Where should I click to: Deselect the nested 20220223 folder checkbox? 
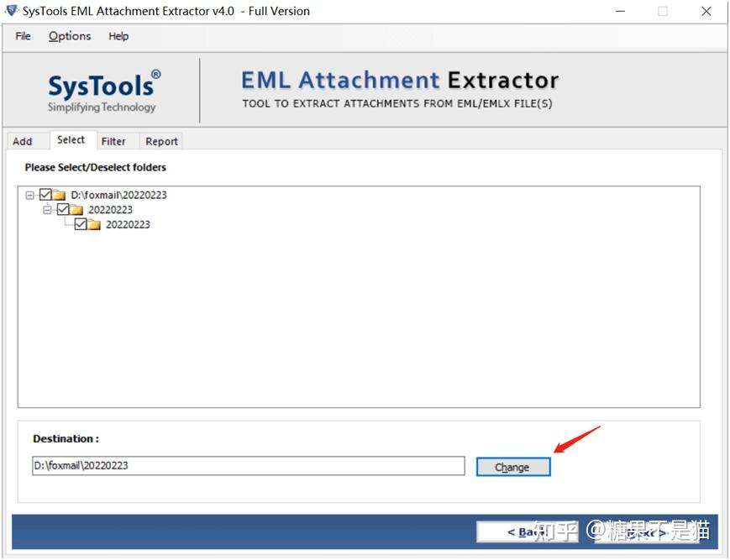click(81, 224)
